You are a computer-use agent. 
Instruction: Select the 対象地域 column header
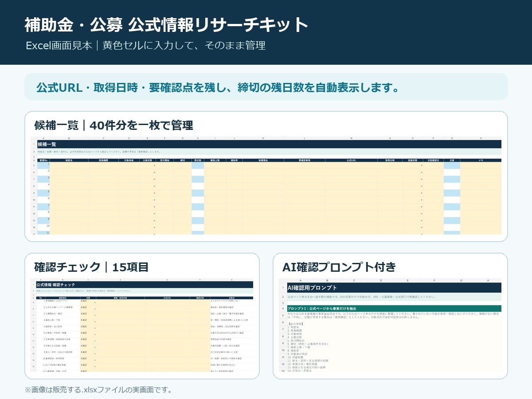pos(129,160)
